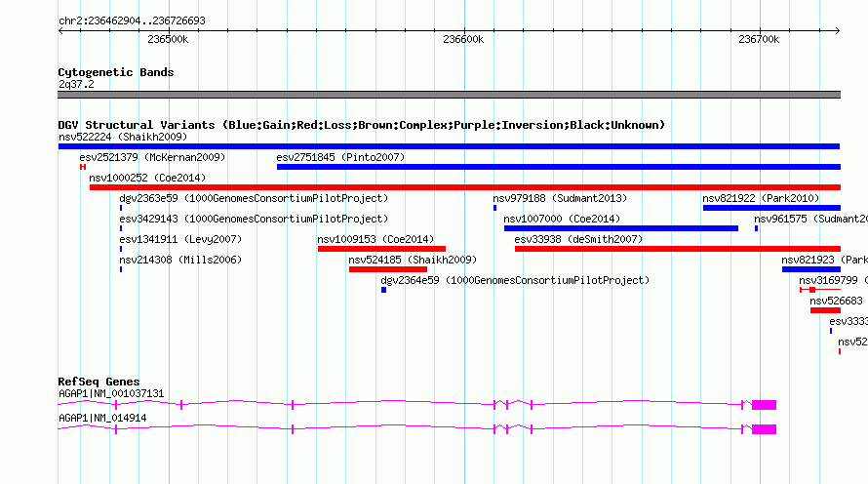Click the blue nsv522224 (Shaikh2009) variant bar
The height and width of the screenshot is (484, 868).
point(449,146)
